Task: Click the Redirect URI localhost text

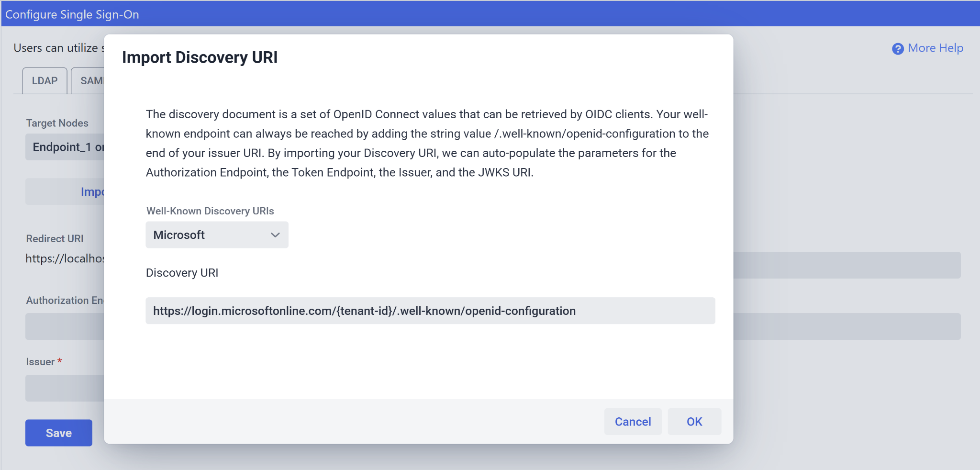Action: point(65,258)
